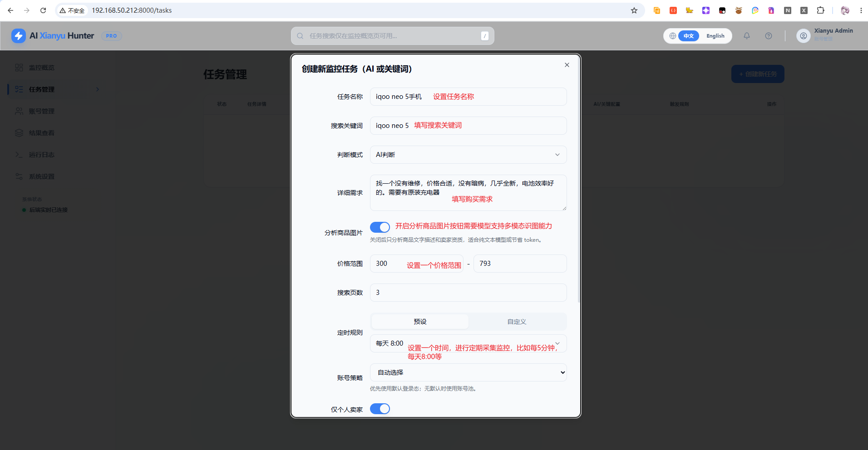The height and width of the screenshot is (450, 868).
Task: Click the dialog's vertical scrollbar
Action: (579, 179)
